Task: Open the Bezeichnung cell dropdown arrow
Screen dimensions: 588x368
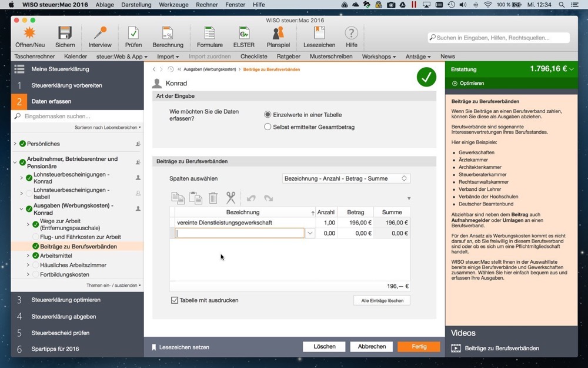Action: [x=310, y=233]
